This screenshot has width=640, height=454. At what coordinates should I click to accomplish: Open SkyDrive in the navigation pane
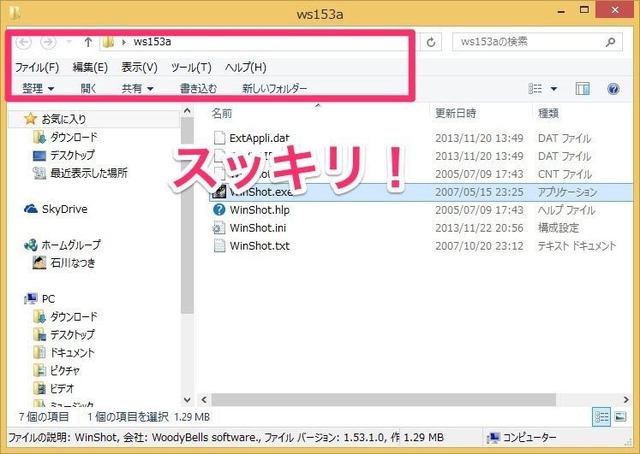[x=62, y=208]
